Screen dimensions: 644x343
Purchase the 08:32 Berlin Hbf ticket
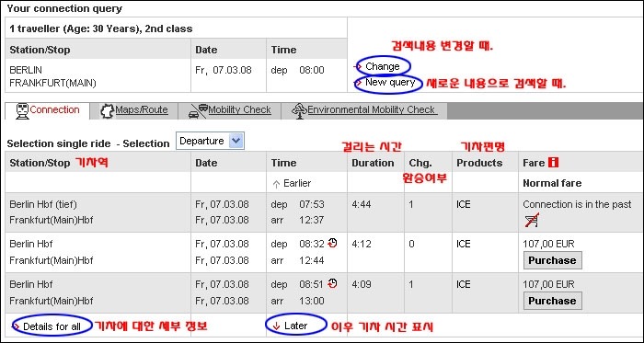tap(552, 260)
